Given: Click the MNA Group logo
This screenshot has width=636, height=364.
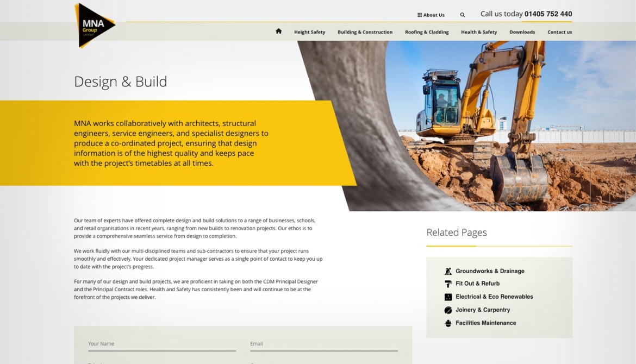Looking at the screenshot, I should (x=93, y=25).
